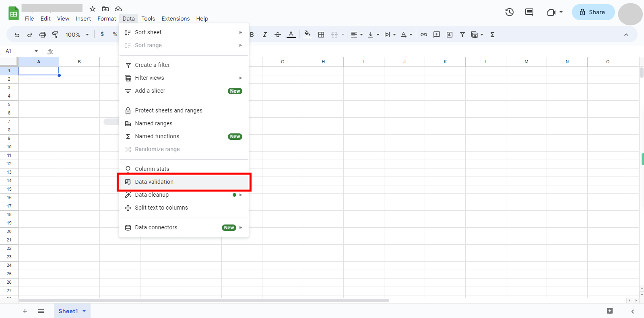Format as currency with the dollar icon
This screenshot has width=644, height=318.
coord(102,34)
